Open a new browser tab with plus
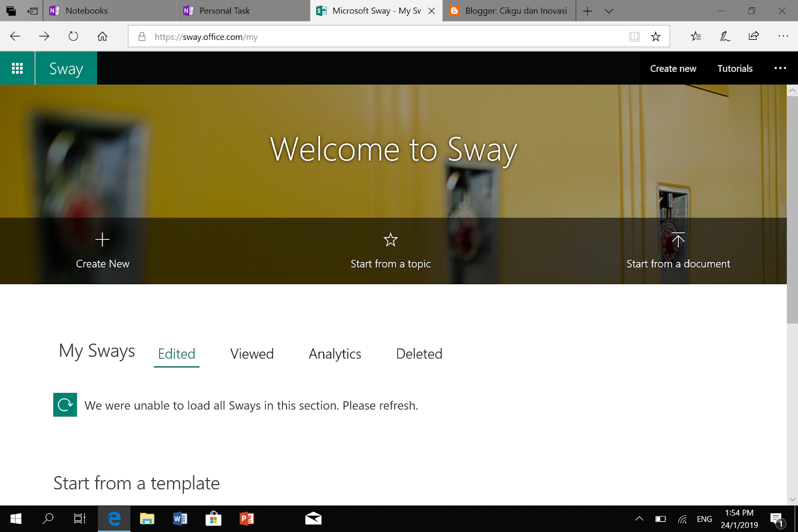Viewport: 798px width, 532px height. tap(588, 10)
